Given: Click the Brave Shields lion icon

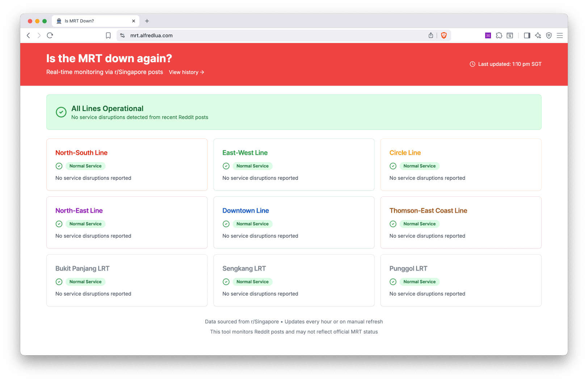Looking at the screenshot, I should [x=444, y=35].
